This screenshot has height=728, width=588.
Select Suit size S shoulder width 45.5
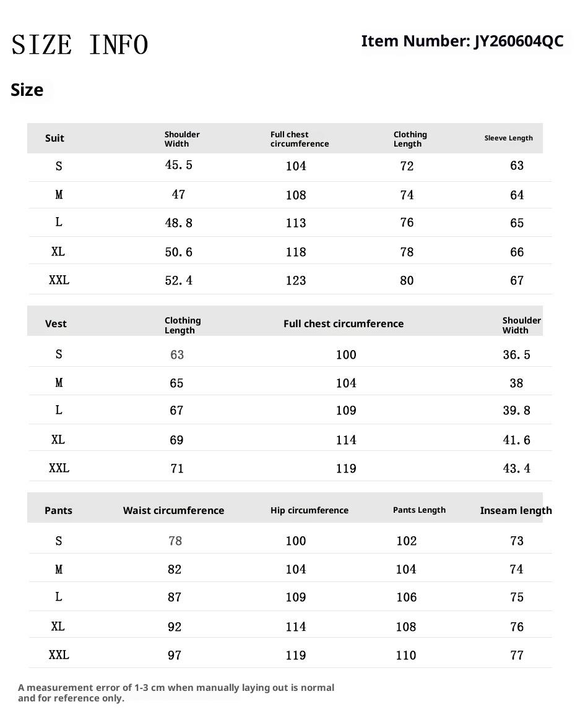(178, 165)
